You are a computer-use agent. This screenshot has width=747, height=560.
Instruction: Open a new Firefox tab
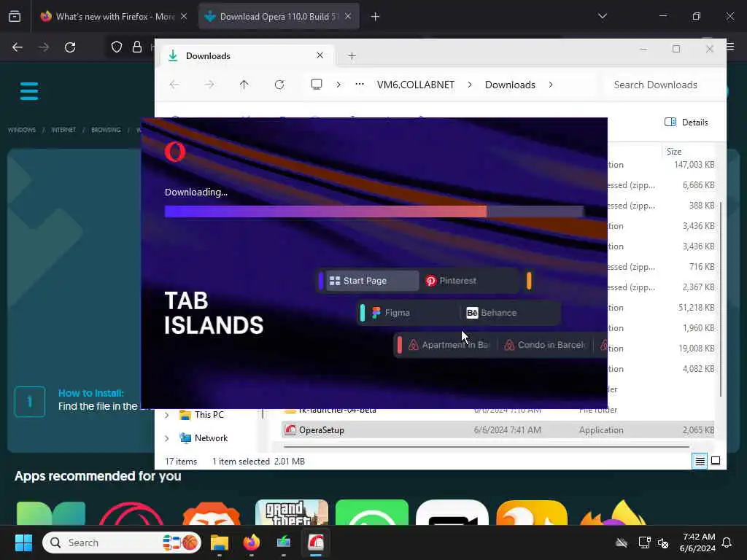(x=376, y=17)
